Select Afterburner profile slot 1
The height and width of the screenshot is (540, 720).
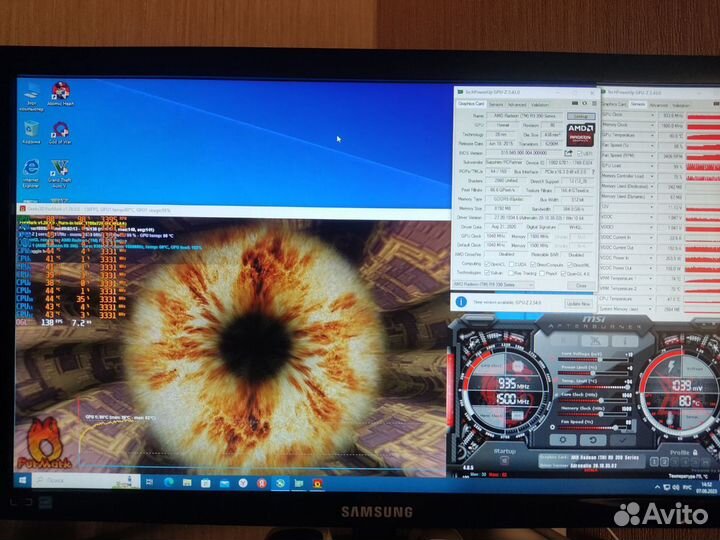[654, 462]
